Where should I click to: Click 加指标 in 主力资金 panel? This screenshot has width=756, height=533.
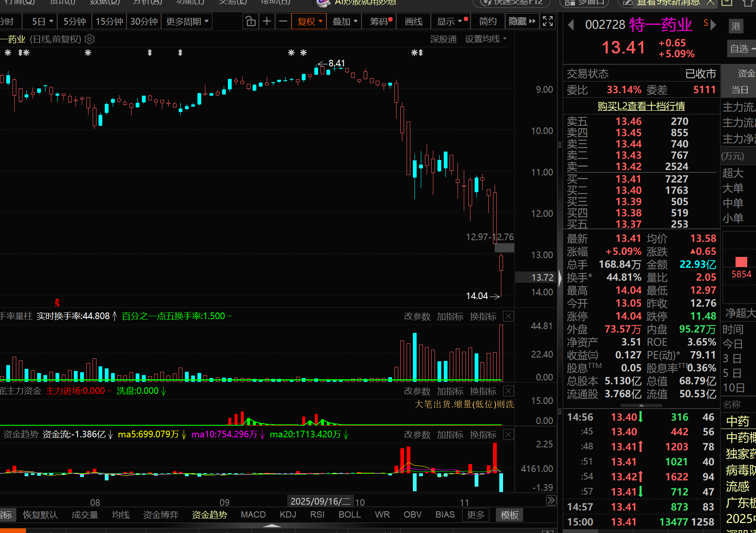click(x=450, y=391)
